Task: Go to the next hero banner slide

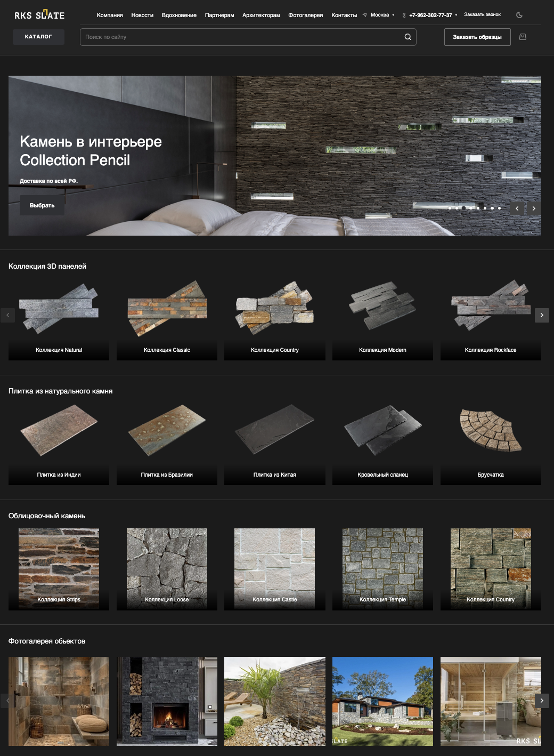Action: [x=534, y=208]
